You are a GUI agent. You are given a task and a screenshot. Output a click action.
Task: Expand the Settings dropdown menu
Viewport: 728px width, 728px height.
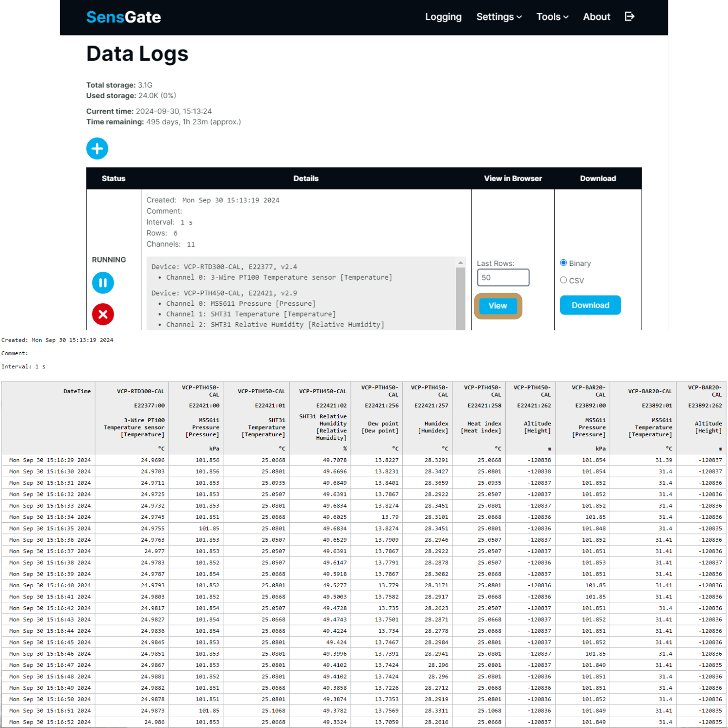499,17
